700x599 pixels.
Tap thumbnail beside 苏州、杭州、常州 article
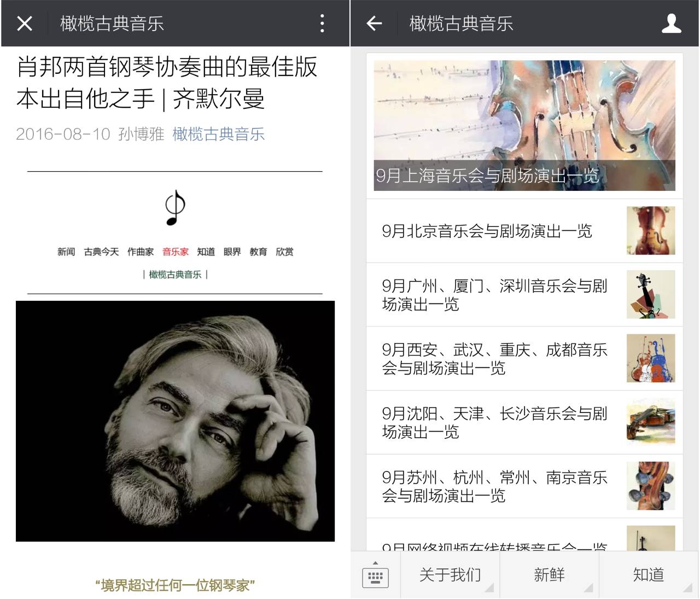651,486
